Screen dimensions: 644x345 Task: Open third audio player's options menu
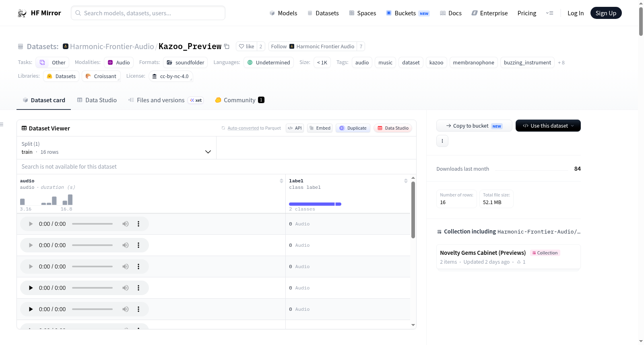(x=138, y=266)
